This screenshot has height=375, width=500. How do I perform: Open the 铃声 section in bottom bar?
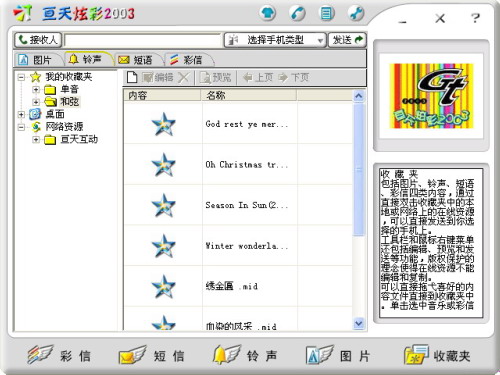coord(245,355)
